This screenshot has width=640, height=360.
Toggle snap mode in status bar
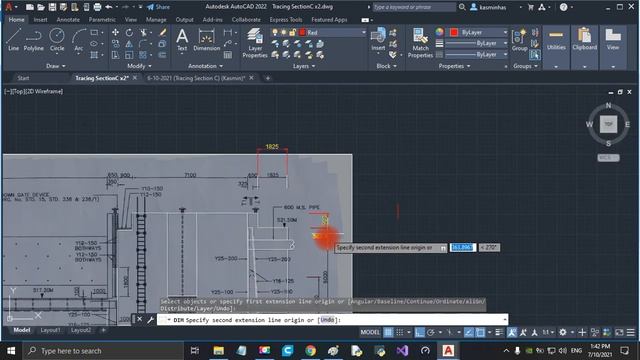pos(400,332)
